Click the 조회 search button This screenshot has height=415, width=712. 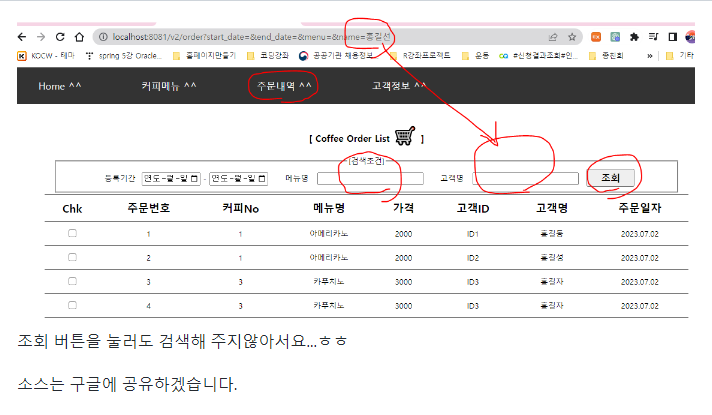click(x=611, y=178)
